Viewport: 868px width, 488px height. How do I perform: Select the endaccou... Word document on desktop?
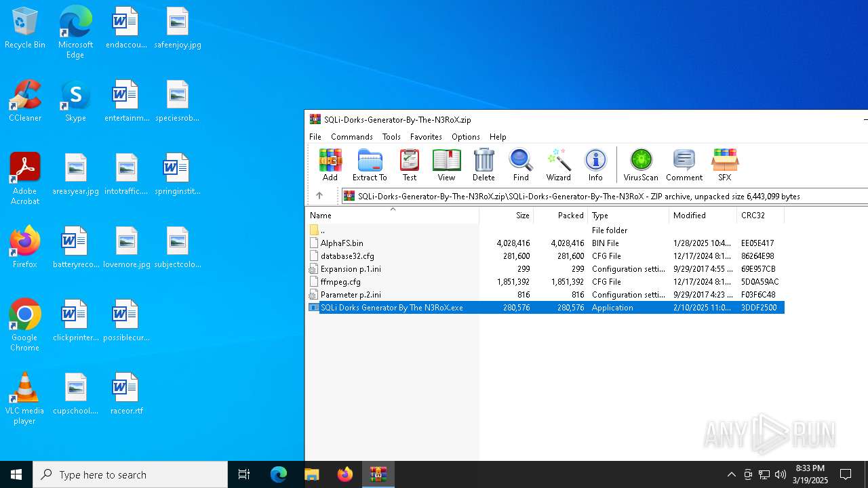[x=126, y=28]
